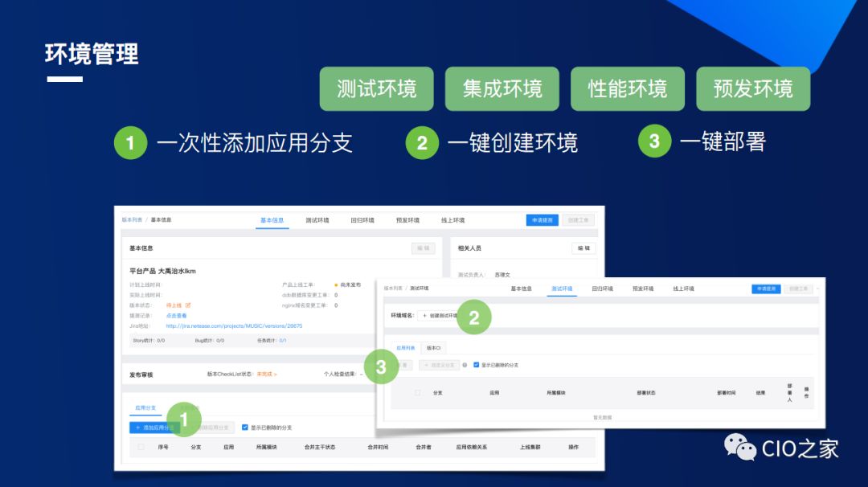Image resolution: width=868 pixels, height=487 pixels.
Task: Select the active 测试环境 tab in the front window
Action: (562, 289)
